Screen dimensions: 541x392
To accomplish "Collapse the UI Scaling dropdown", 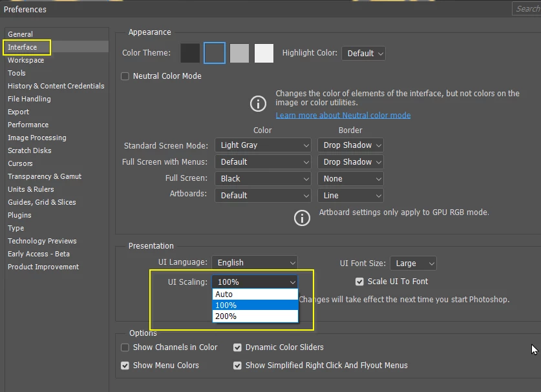I will (255, 282).
